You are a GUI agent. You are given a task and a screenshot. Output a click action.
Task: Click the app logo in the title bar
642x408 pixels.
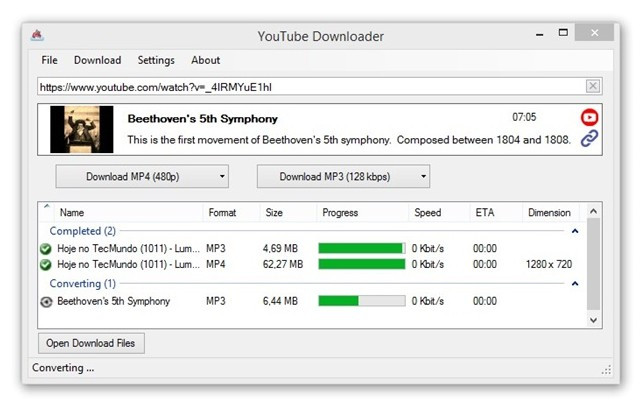(37, 36)
